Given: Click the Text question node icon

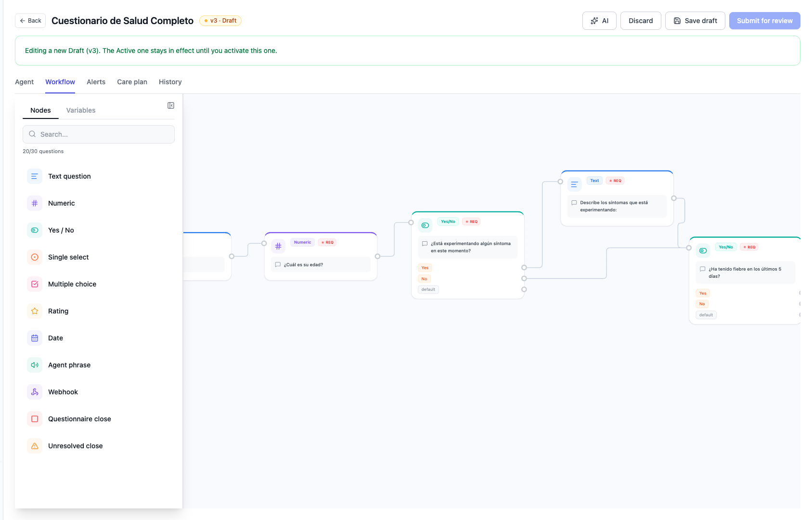Looking at the screenshot, I should click(35, 176).
